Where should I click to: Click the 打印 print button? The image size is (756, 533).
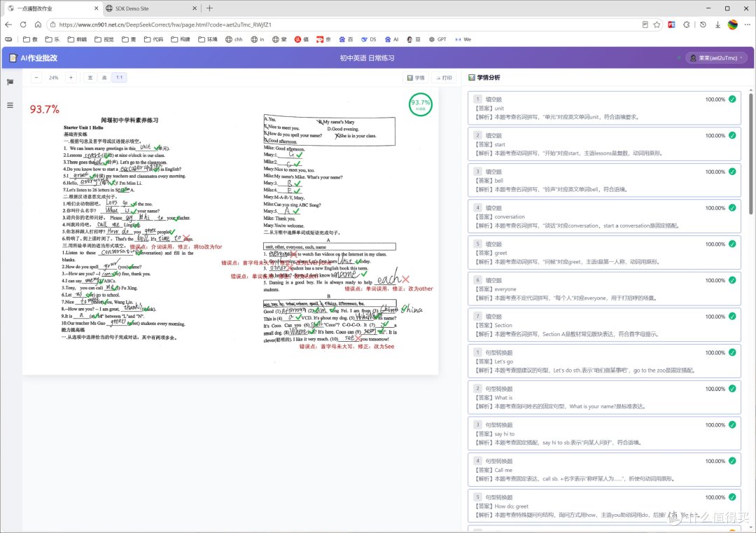click(444, 78)
